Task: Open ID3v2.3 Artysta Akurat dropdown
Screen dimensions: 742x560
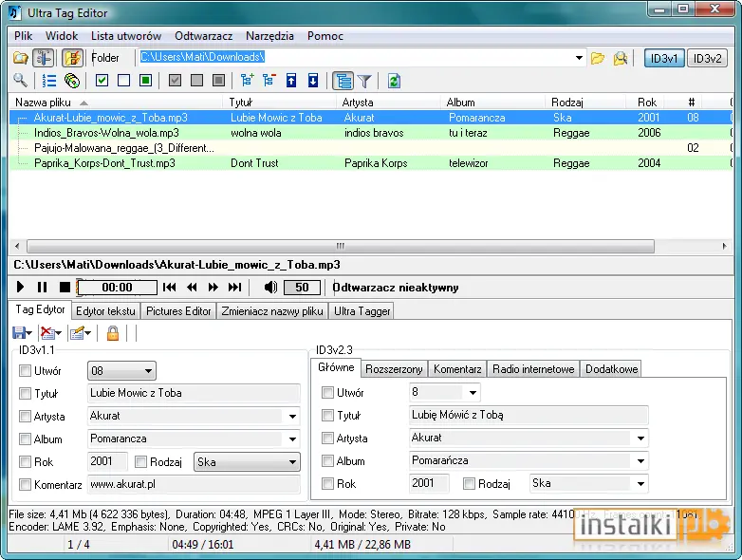Action: pyautogui.click(x=640, y=438)
